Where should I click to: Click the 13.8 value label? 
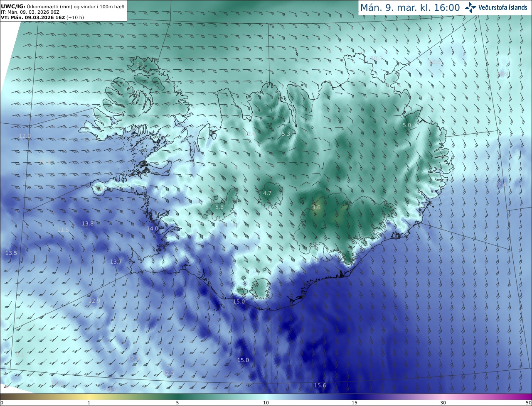[x=87, y=223]
